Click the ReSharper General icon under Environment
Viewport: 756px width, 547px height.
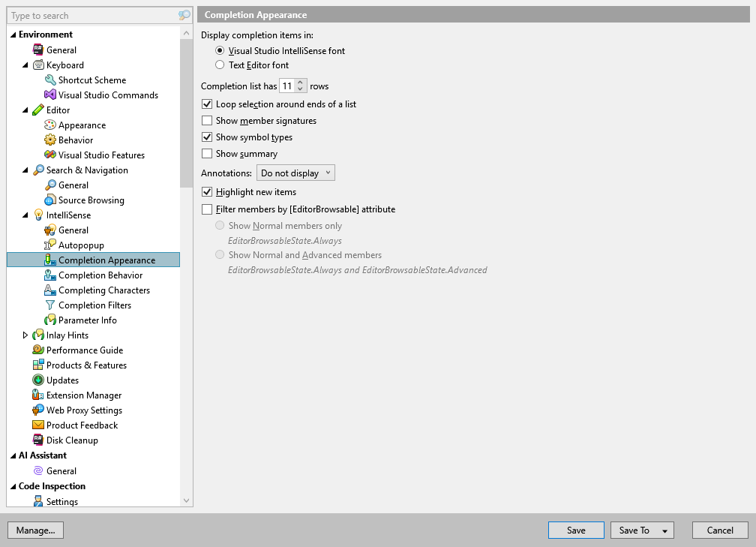pos(38,50)
